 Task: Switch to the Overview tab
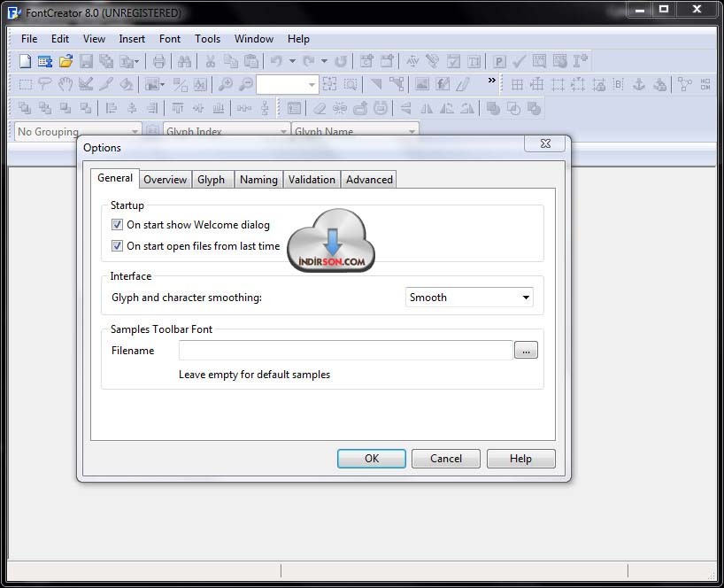coord(165,180)
